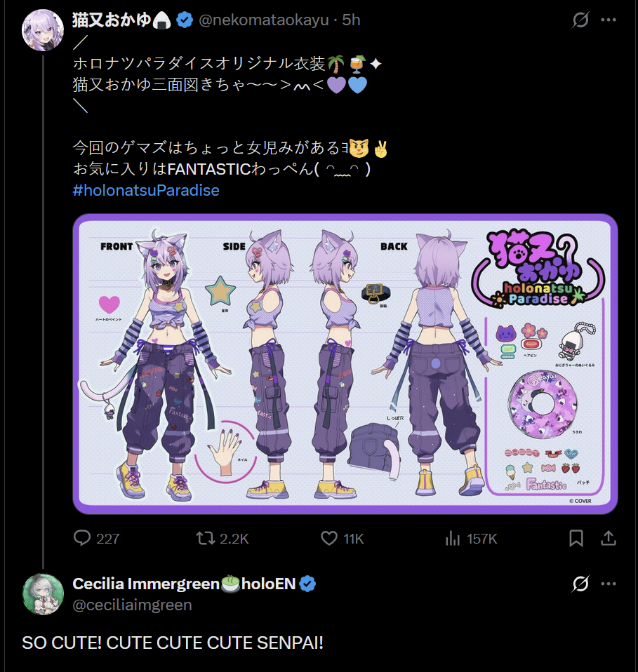Retweet the post with 2.2K reposts

pyautogui.click(x=222, y=538)
